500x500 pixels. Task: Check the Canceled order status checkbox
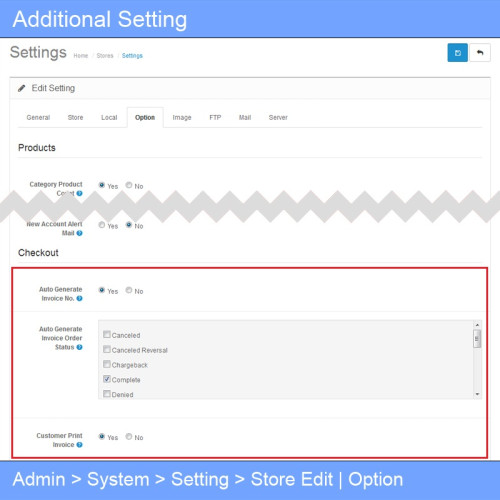click(x=107, y=334)
